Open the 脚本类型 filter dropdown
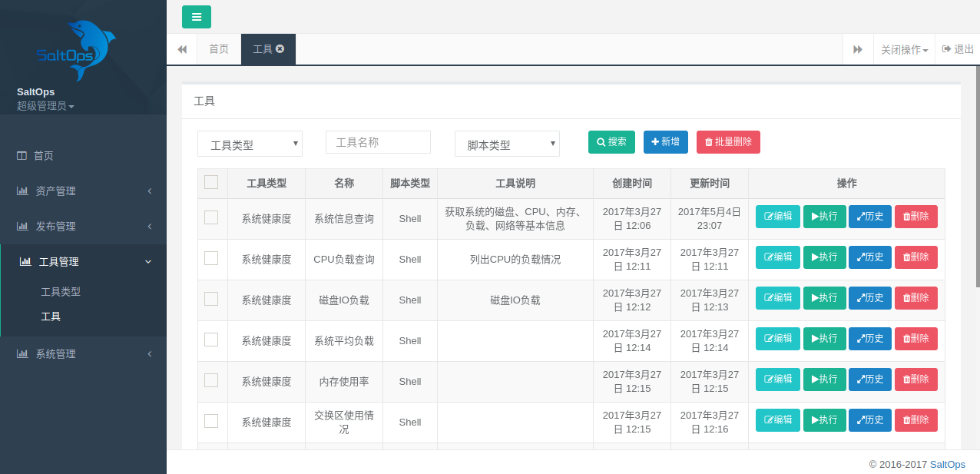Viewport: 980px width, 474px height. click(507, 144)
